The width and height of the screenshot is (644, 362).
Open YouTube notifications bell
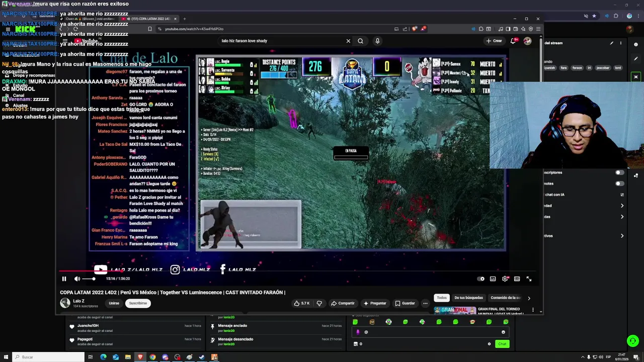click(513, 41)
